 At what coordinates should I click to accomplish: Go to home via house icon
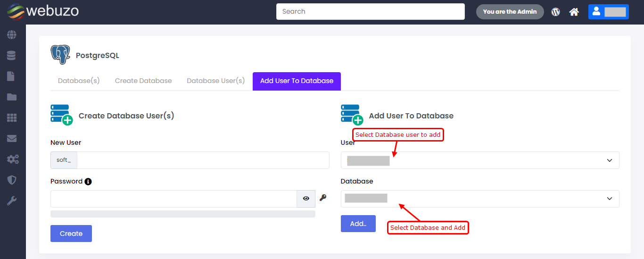(x=574, y=12)
